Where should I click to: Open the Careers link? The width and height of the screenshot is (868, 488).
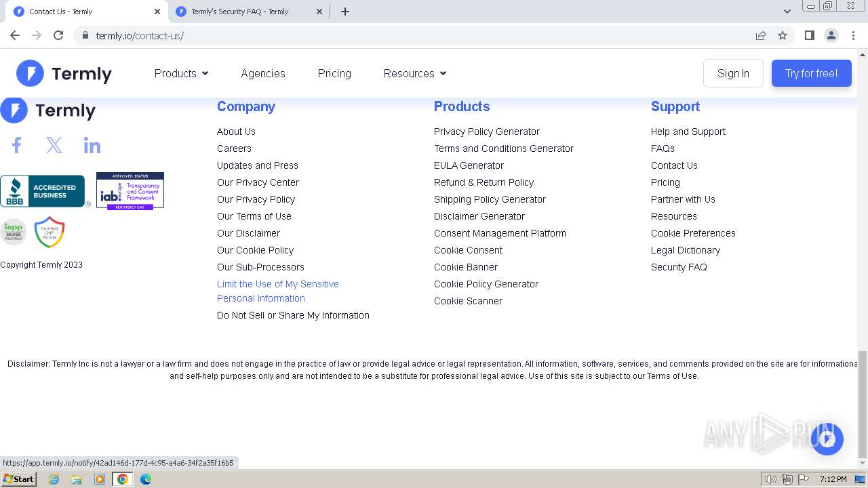tap(234, 148)
